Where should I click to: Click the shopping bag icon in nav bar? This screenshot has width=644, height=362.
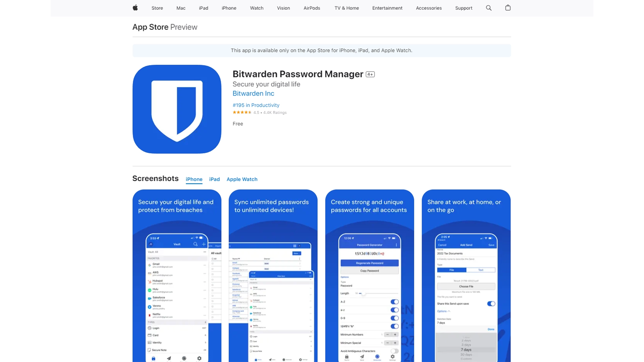(508, 8)
